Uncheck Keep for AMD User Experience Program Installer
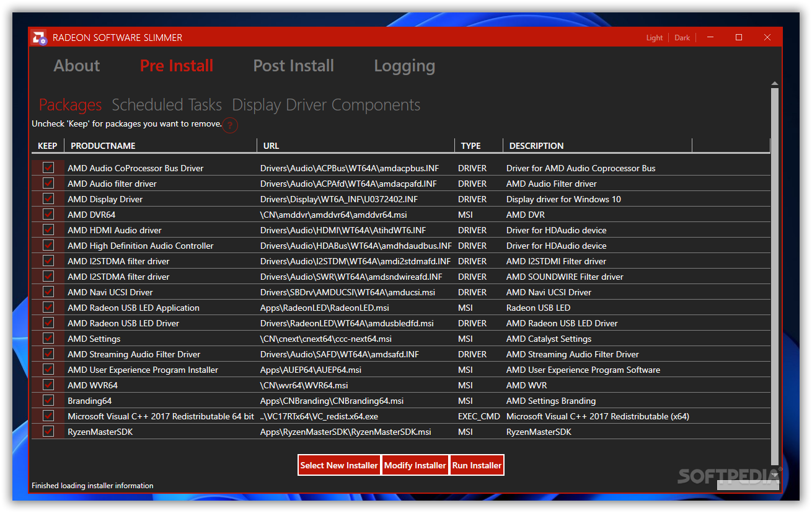 tap(48, 370)
